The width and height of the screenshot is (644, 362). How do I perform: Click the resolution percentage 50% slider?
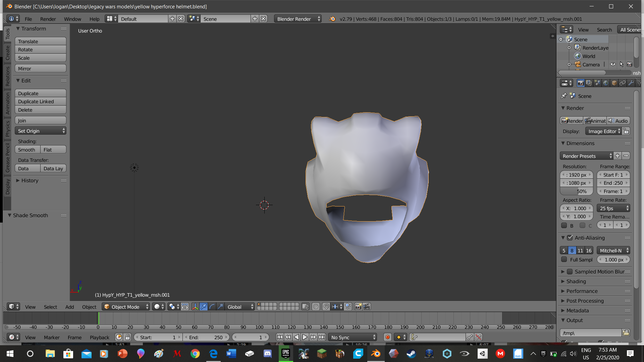click(576, 191)
